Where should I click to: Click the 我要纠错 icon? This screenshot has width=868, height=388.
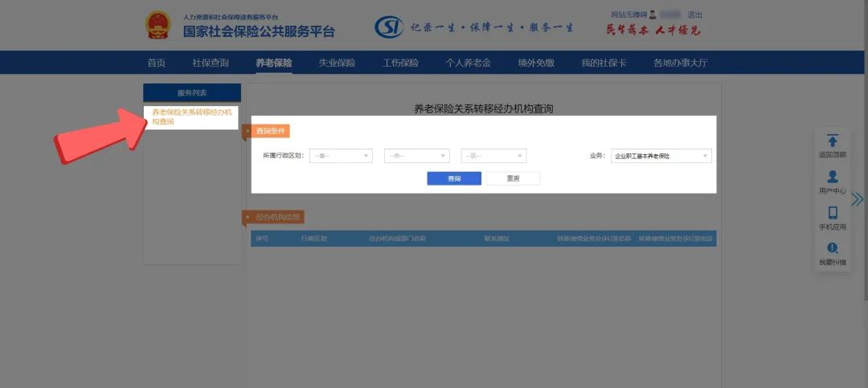(833, 248)
